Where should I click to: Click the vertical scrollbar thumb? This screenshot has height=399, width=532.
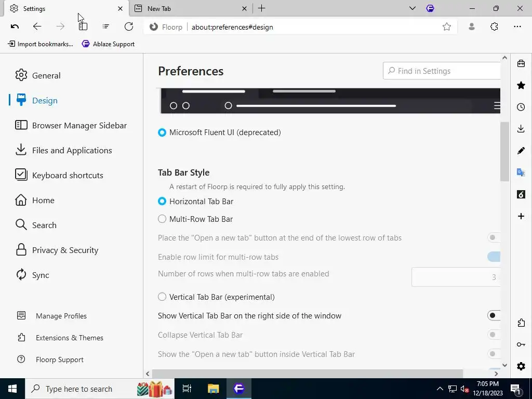[504, 151]
